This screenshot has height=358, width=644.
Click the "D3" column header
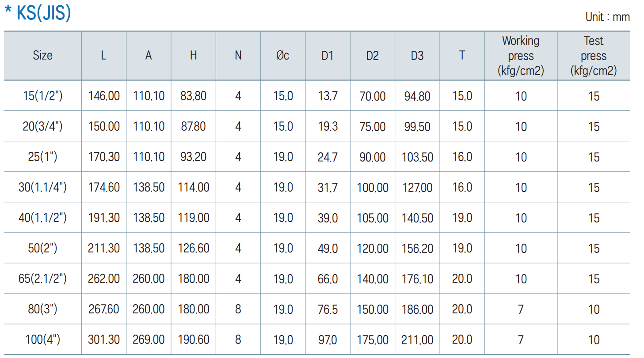(x=417, y=56)
